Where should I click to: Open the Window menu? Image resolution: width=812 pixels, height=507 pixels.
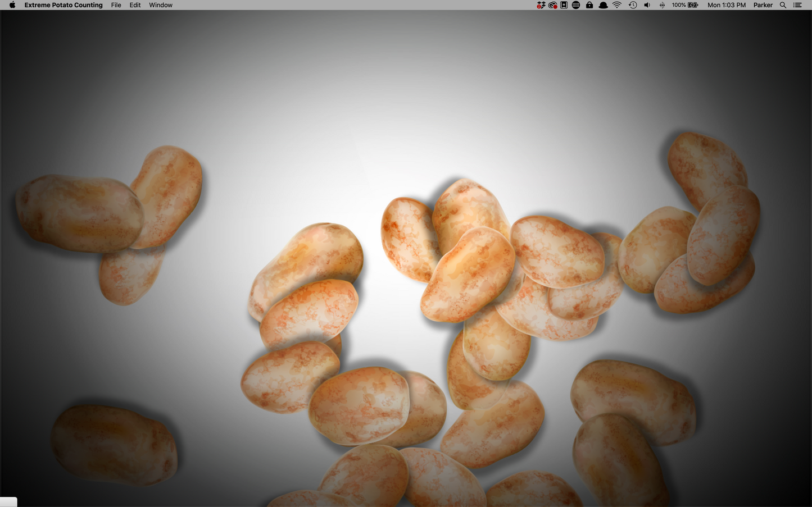[x=161, y=5]
